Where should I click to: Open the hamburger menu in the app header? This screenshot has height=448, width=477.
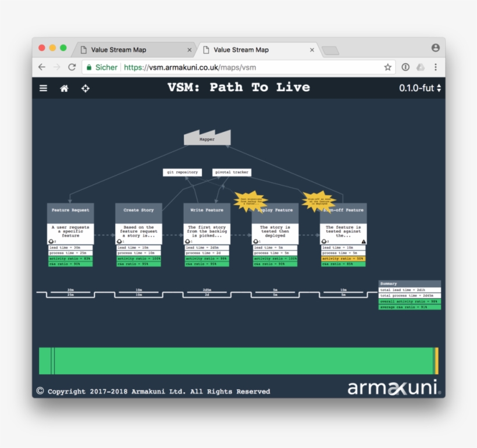click(x=43, y=88)
